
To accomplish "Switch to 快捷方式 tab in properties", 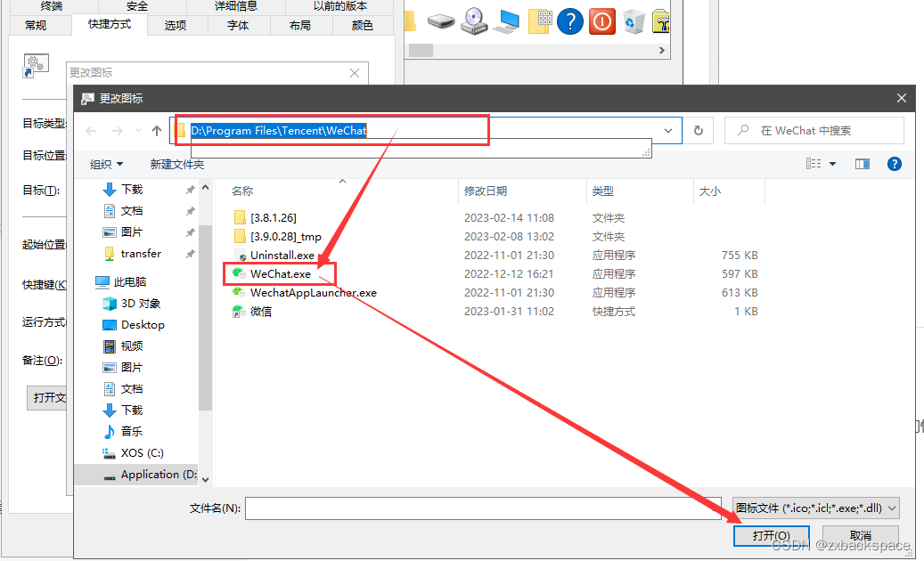I will (x=110, y=24).
